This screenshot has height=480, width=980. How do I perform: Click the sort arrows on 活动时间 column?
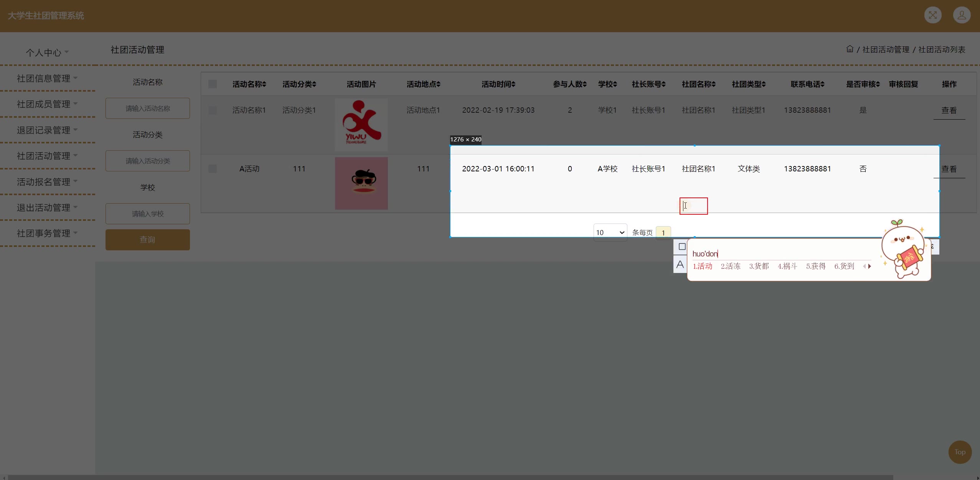513,84
